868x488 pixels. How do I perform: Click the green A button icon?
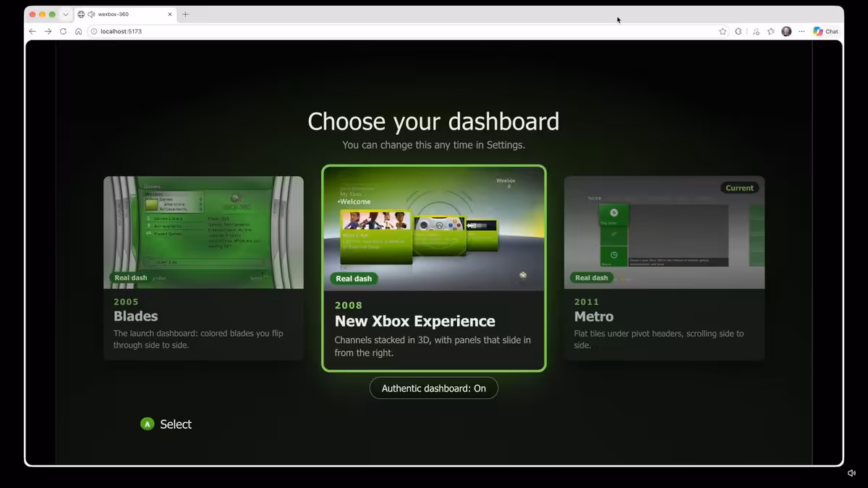tap(148, 424)
